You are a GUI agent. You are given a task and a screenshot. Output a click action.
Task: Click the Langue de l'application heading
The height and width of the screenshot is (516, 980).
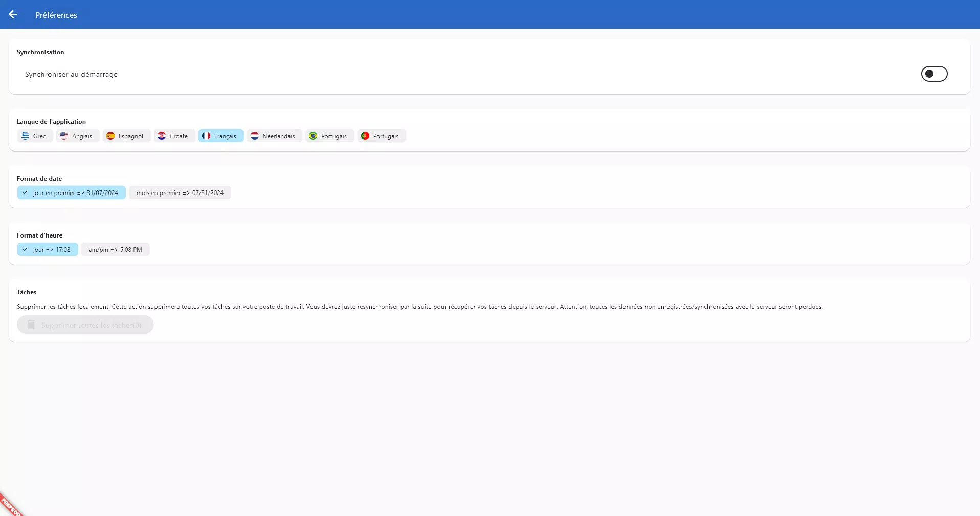(x=51, y=122)
